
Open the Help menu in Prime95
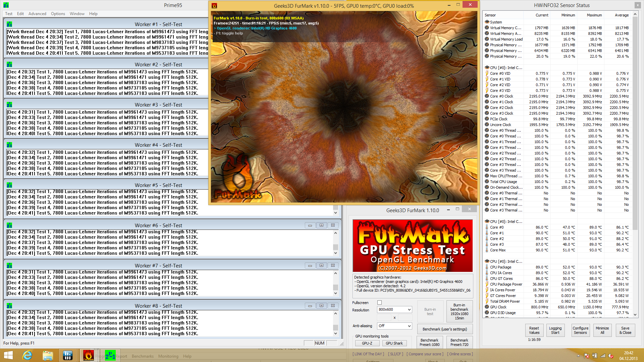[x=93, y=14]
